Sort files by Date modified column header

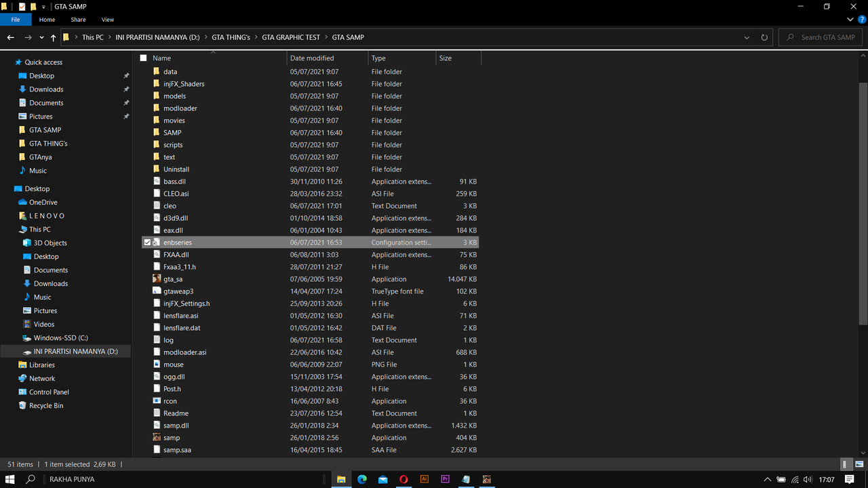click(328, 58)
